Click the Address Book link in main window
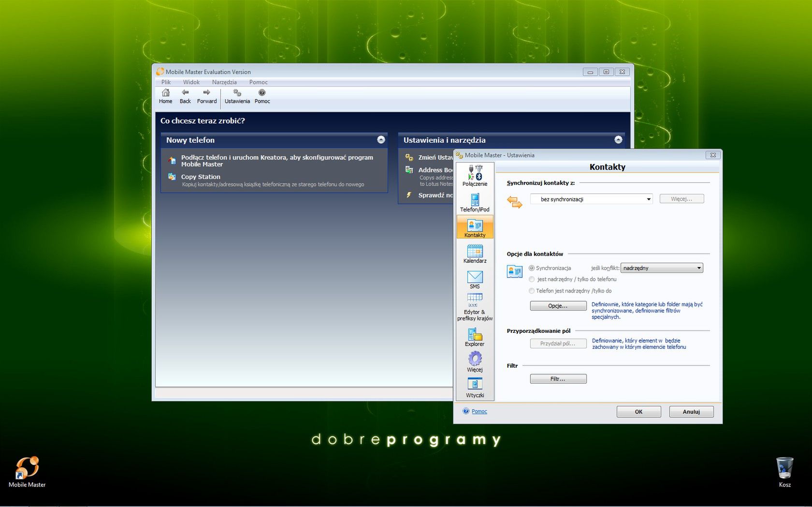Screen dimensions: 812x507 tap(435, 170)
